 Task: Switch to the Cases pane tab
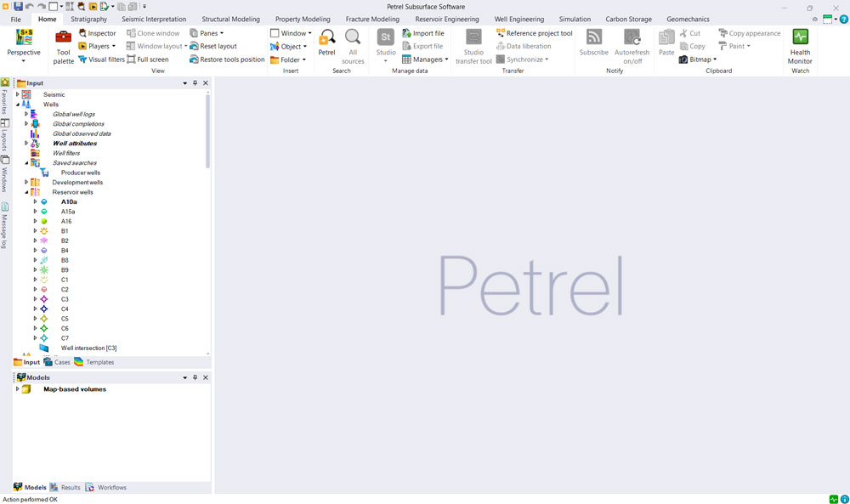pos(57,362)
